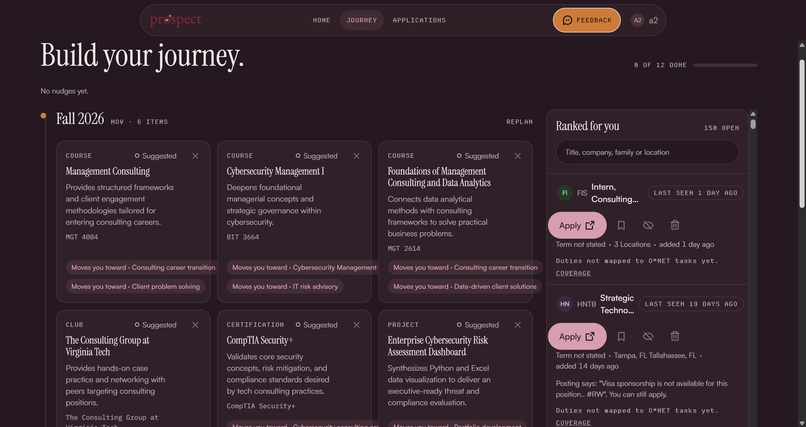The height and width of the screenshot is (427, 806).
Task: Click the Feedback button
Action: (x=587, y=21)
